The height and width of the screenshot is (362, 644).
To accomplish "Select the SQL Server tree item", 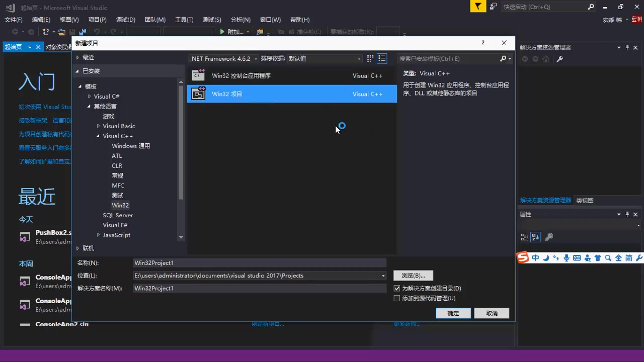I will (x=118, y=215).
